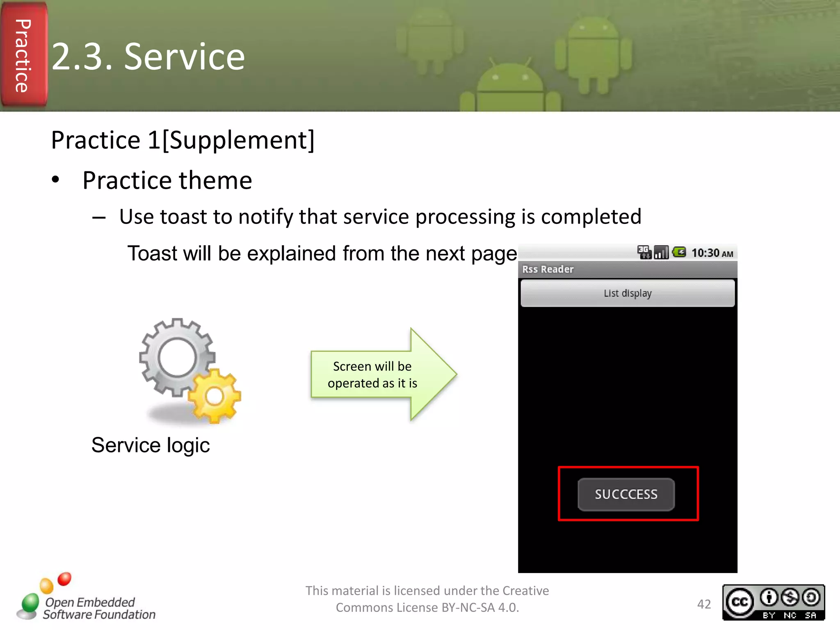Click the 10:30 AM clock

coord(712,253)
